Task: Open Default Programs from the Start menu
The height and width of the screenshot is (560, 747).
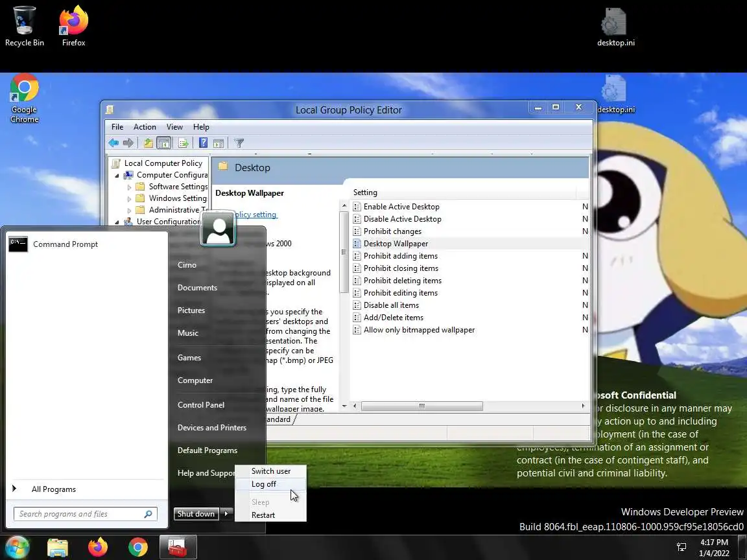Action: [x=207, y=450]
